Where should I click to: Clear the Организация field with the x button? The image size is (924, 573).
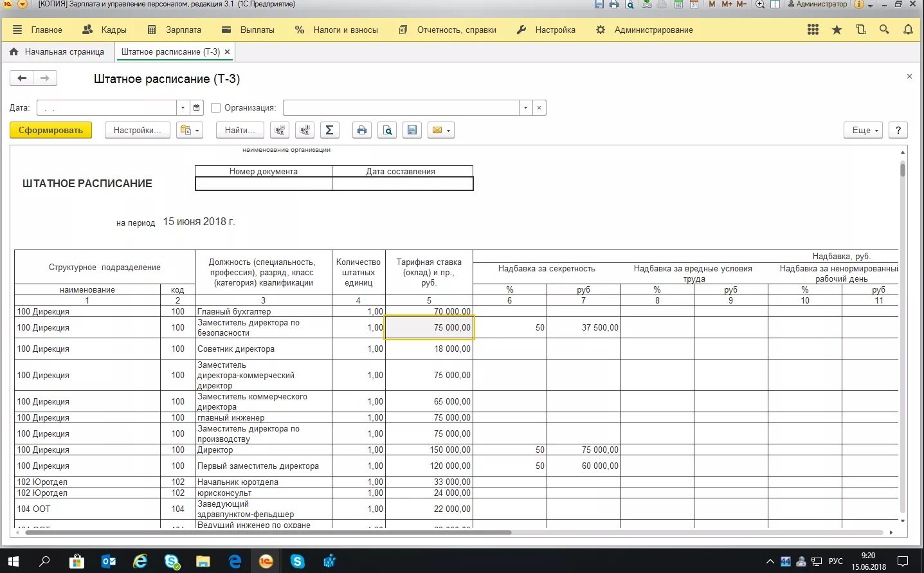click(x=539, y=107)
